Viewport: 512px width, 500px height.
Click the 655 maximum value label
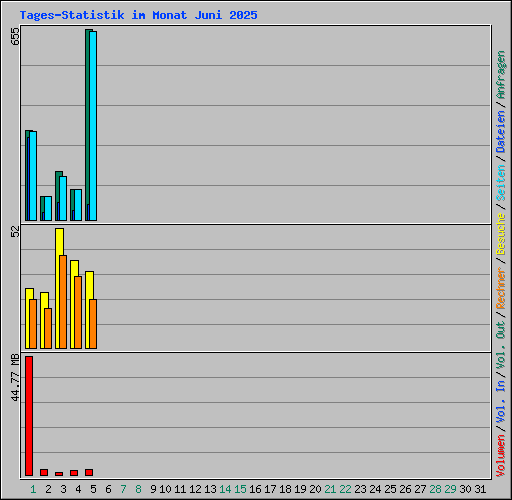[15, 36]
